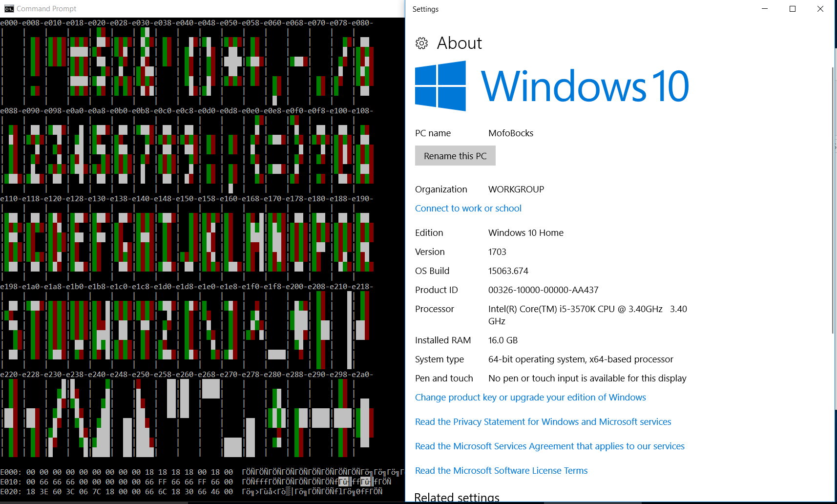Screen dimensions: 837x504
Task: Open Change product key or upgrade link
Action: [x=530, y=398]
